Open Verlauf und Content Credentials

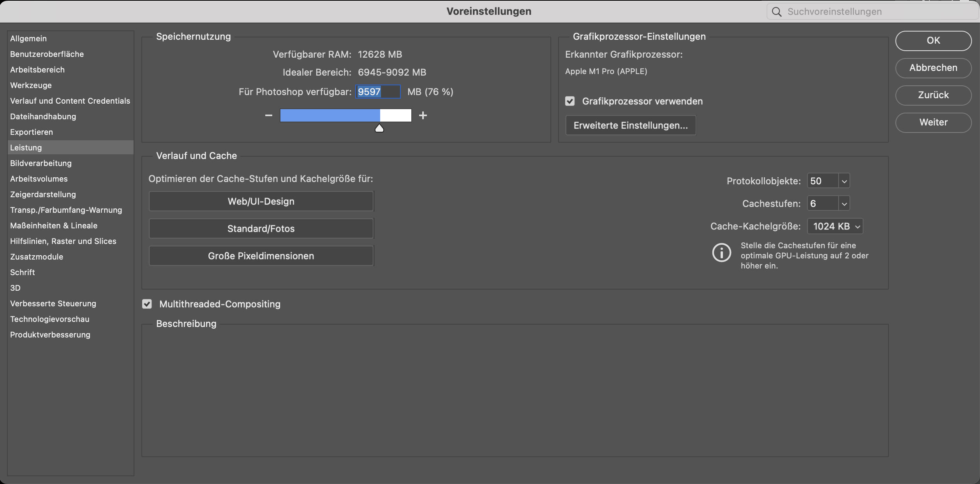[71, 101]
